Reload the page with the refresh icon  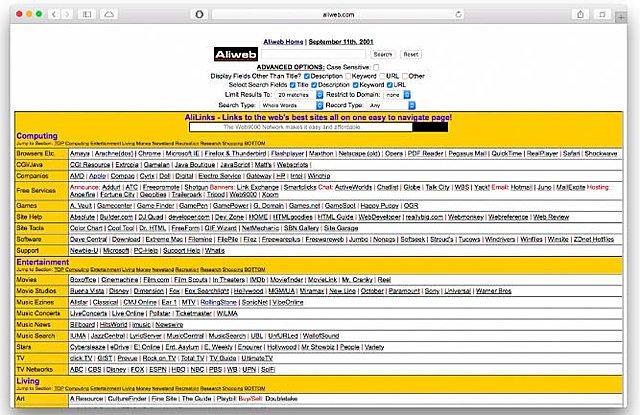[458, 14]
